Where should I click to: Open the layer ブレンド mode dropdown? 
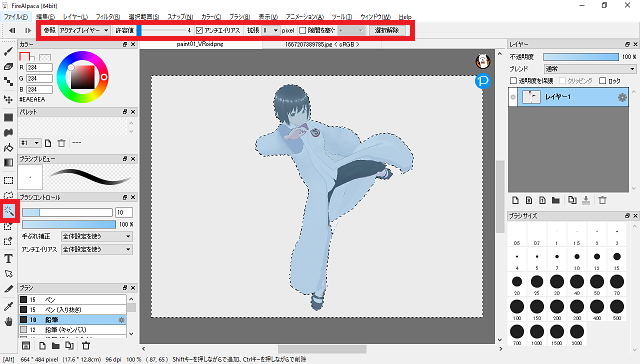pos(590,69)
